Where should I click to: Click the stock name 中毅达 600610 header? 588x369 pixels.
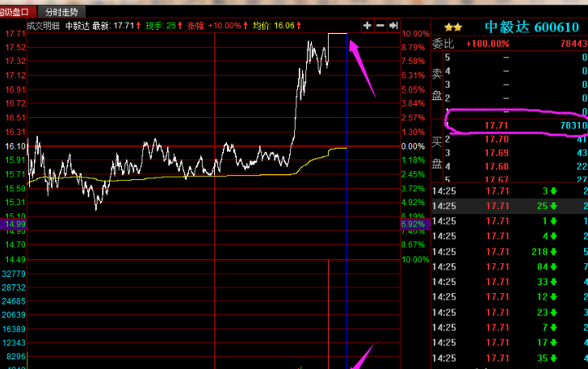click(531, 27)
